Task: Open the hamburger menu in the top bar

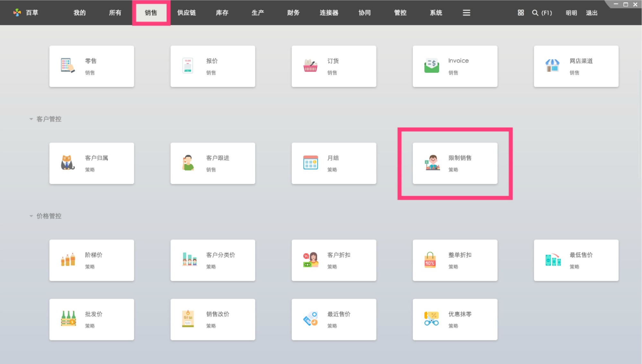Action: point(466,13)
